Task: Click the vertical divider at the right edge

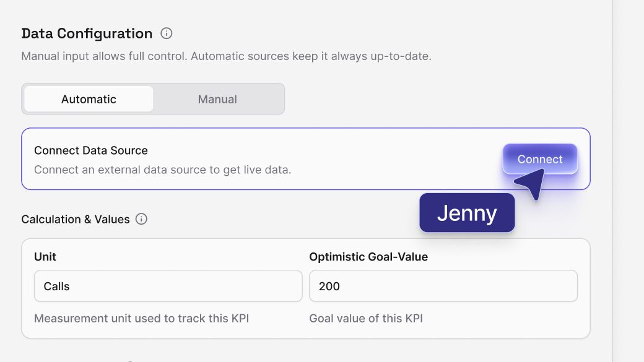Action: 612,186
